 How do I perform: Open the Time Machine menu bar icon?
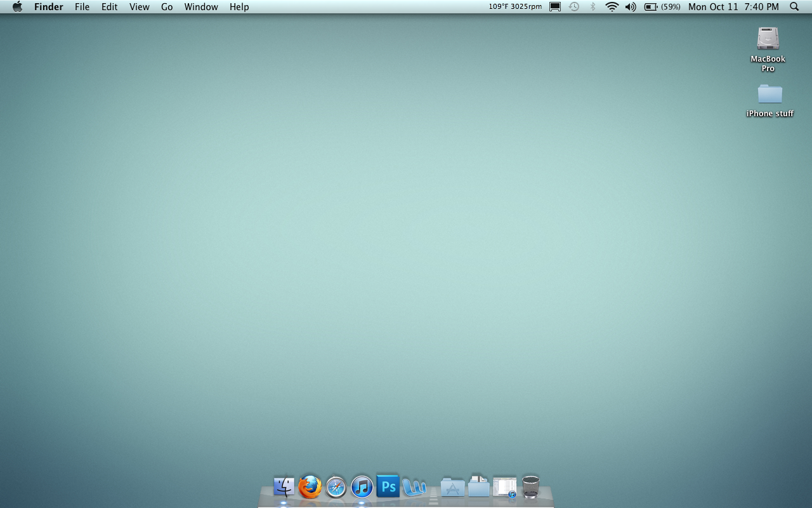pyautogui.click(x=574, y=6)
